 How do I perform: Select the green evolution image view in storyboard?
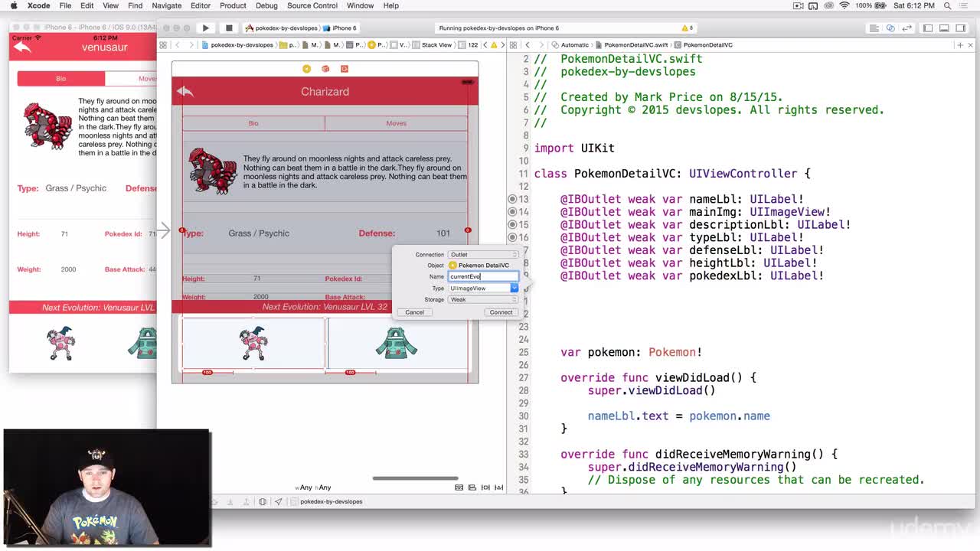pos(397,344)
